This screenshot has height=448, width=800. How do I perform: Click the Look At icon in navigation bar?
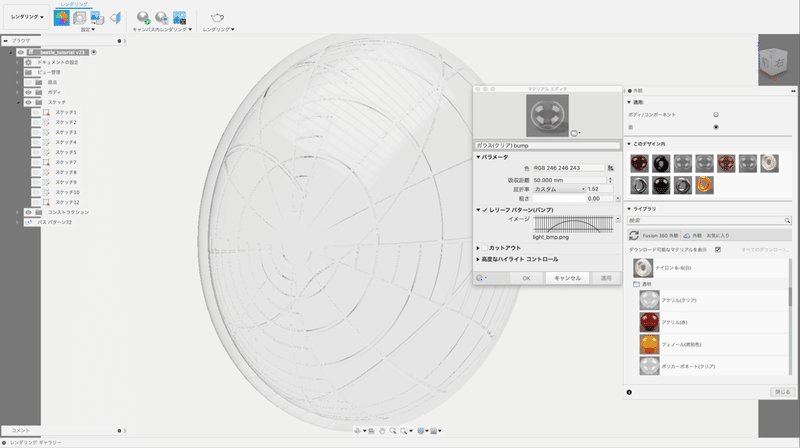tap(371, 431)
